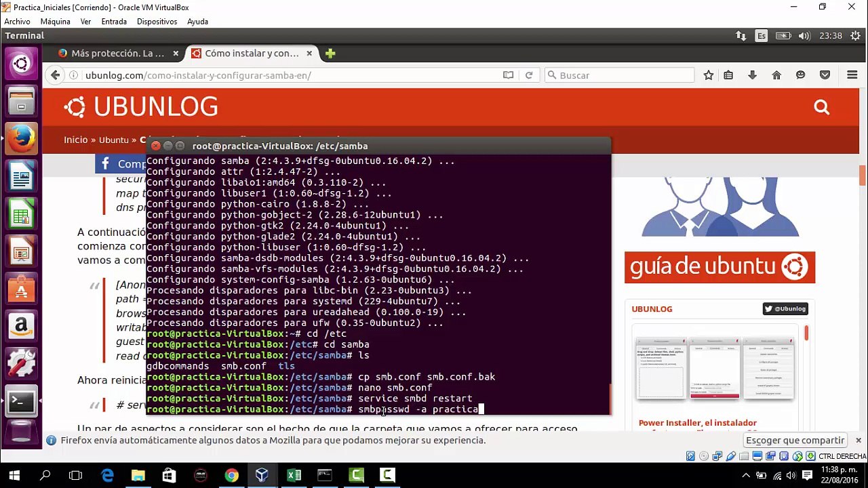
Task: Open Excel from Windows taskbar
Action: [x=294, y=475]
